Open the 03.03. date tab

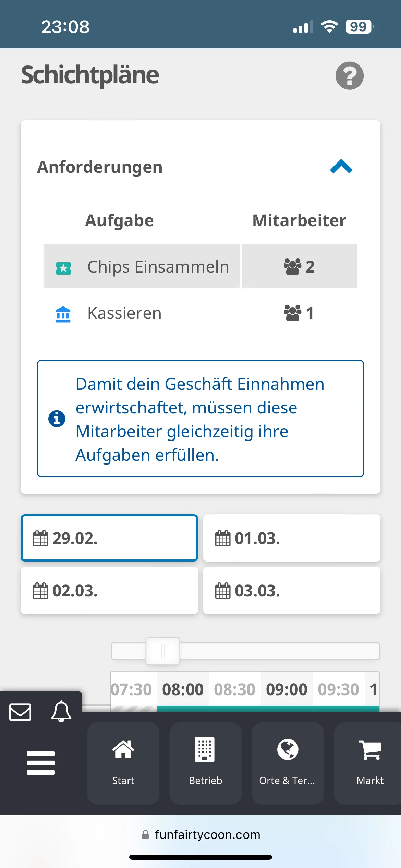point(291,590)
